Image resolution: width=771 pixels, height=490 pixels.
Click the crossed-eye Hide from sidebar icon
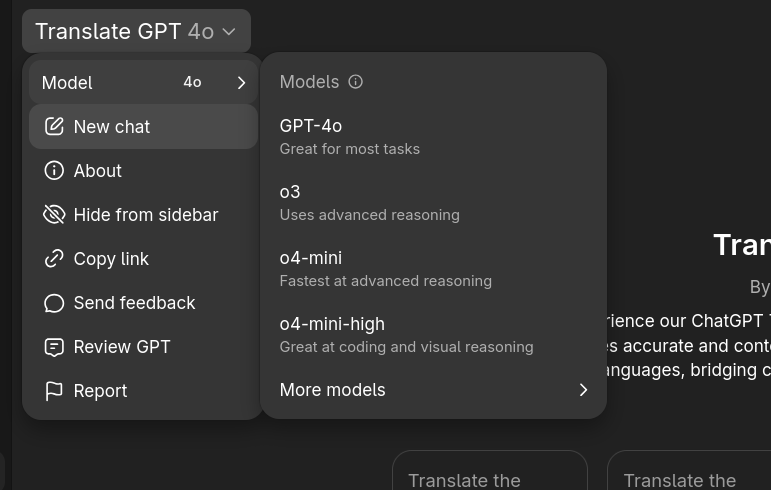[x=54, y=215]
